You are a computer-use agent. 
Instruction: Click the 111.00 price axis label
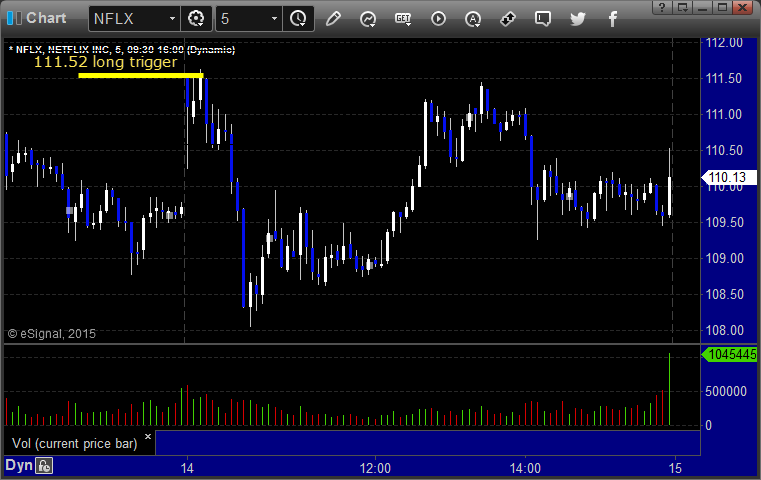(724, 115)
